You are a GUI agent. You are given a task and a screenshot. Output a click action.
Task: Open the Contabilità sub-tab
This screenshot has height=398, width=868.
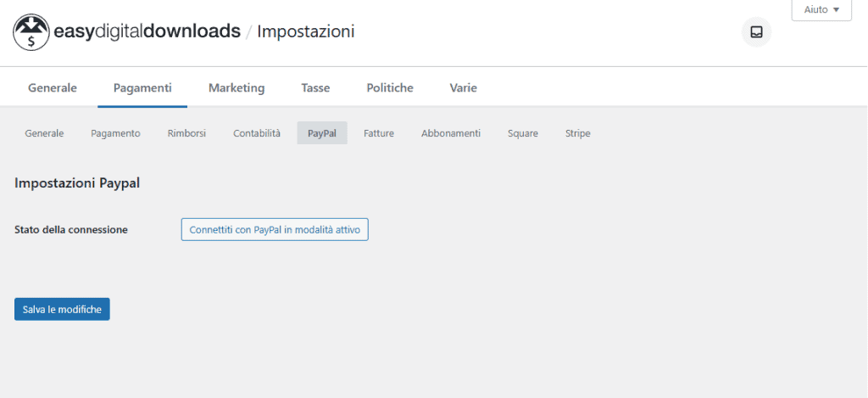tap(257, 133)
